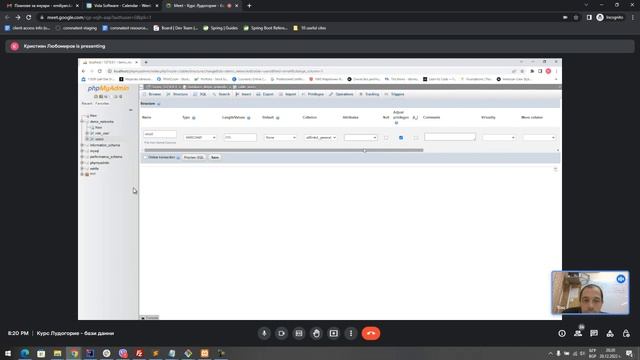Viewport: 640px width, 360px height.
Task: Raise hand in the meeting
Action: pyautogui.click(x=316, y=333)
